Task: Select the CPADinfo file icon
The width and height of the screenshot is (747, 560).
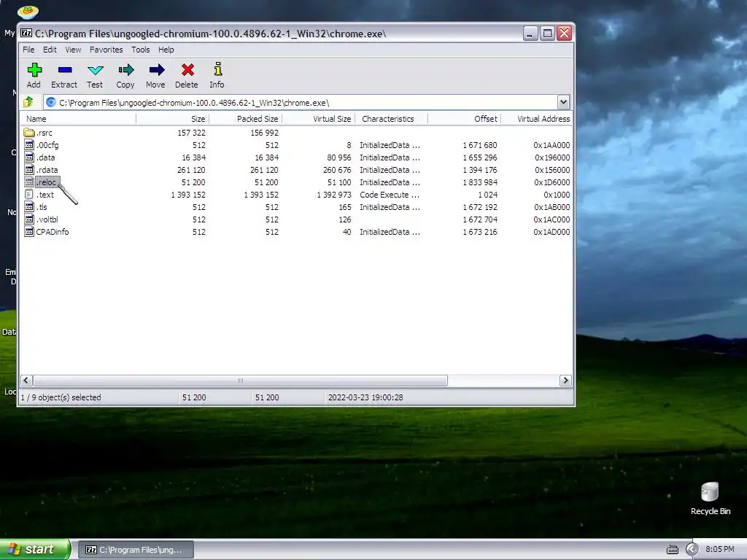Action: [29, 231]
